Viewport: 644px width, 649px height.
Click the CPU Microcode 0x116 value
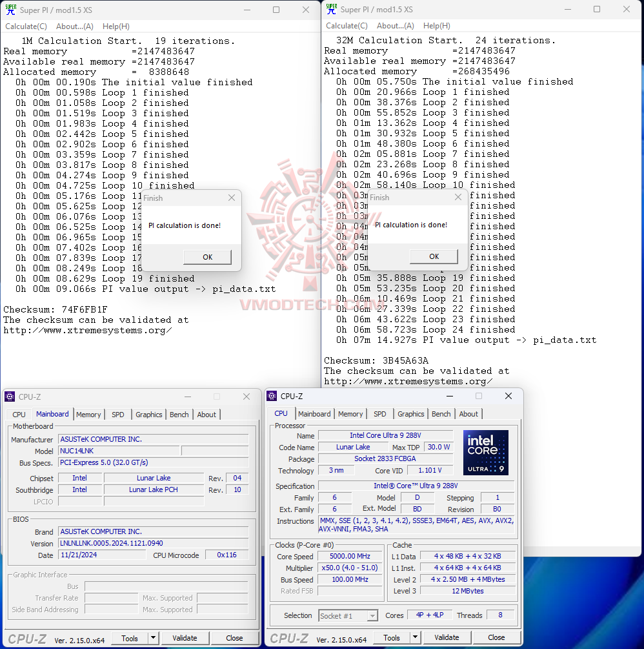[226, 555]
